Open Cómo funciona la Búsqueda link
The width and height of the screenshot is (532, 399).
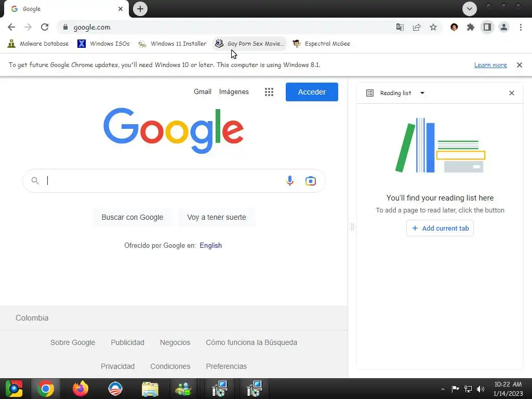(x=251, y=342)
